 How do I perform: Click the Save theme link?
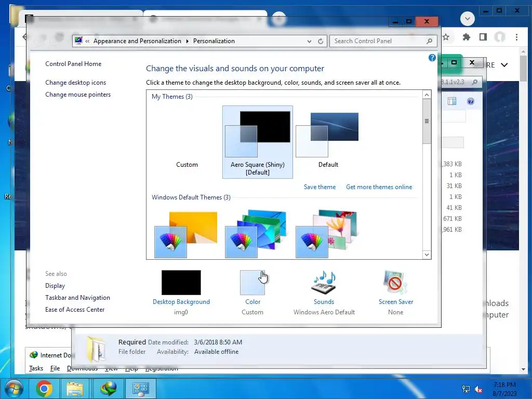[x=320, y=187]
